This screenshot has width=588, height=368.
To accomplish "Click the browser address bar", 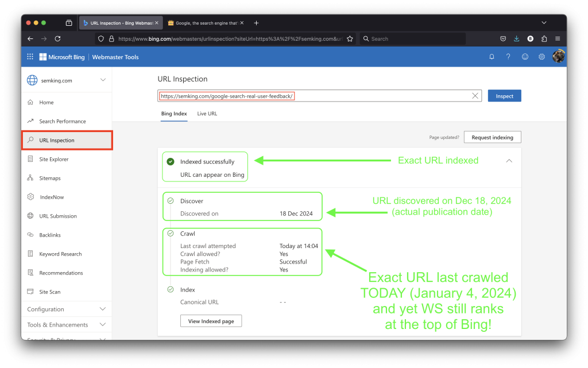I will 225,38.
